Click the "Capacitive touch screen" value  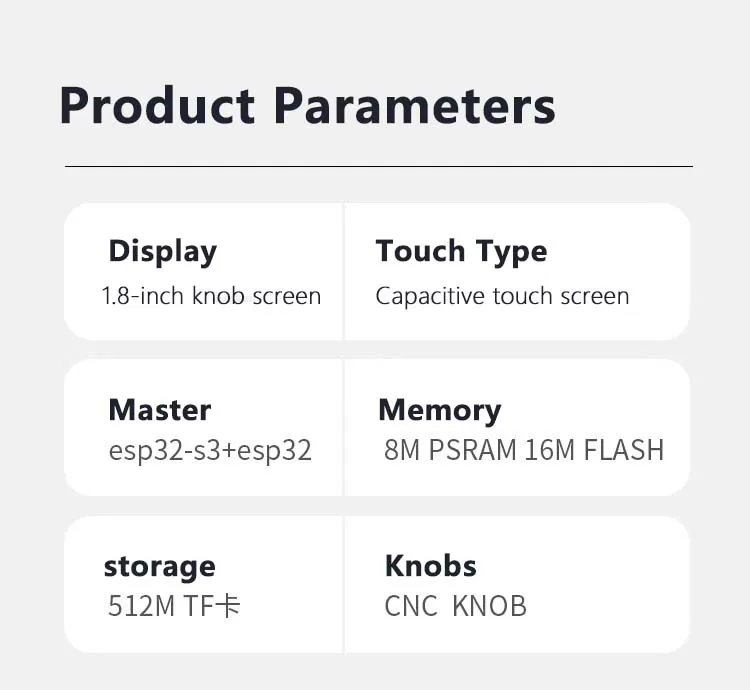pyautogui.click(x=502, y=296)
